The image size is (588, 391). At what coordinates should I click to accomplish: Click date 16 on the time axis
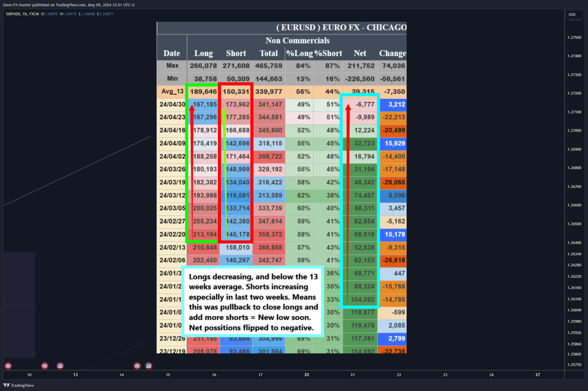pyautogui.click(x=214, y=375)
